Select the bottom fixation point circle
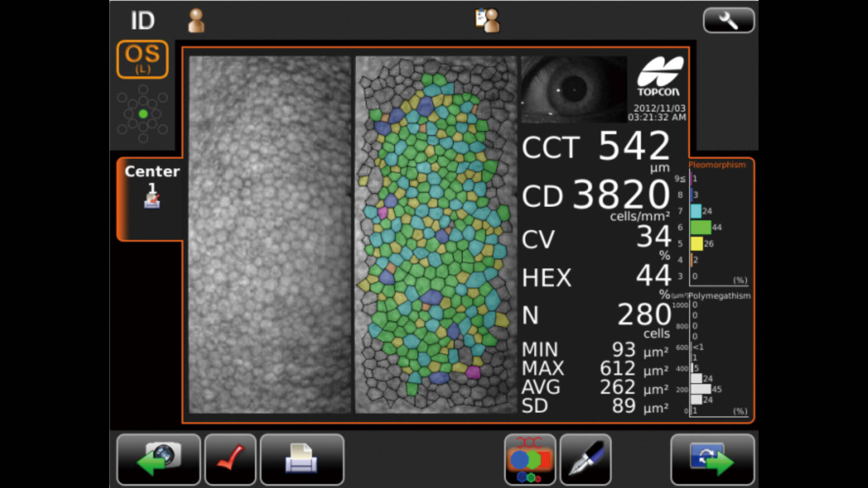The image size is (868, 488). [143, 138]
